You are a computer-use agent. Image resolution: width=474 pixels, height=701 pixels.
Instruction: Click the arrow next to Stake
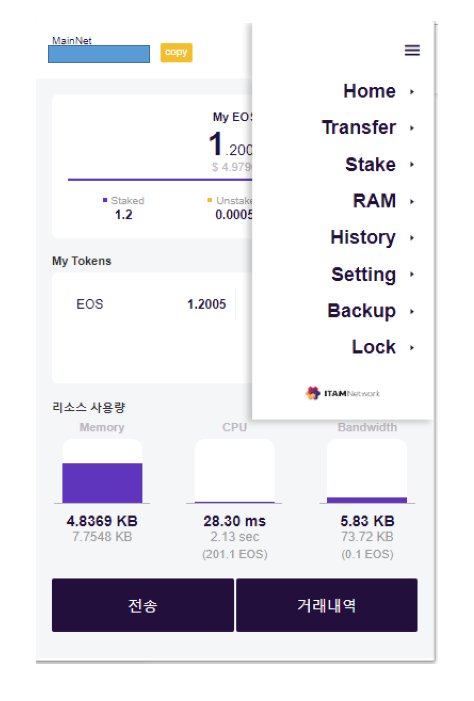pyautogui.click(x=412, y=165)
